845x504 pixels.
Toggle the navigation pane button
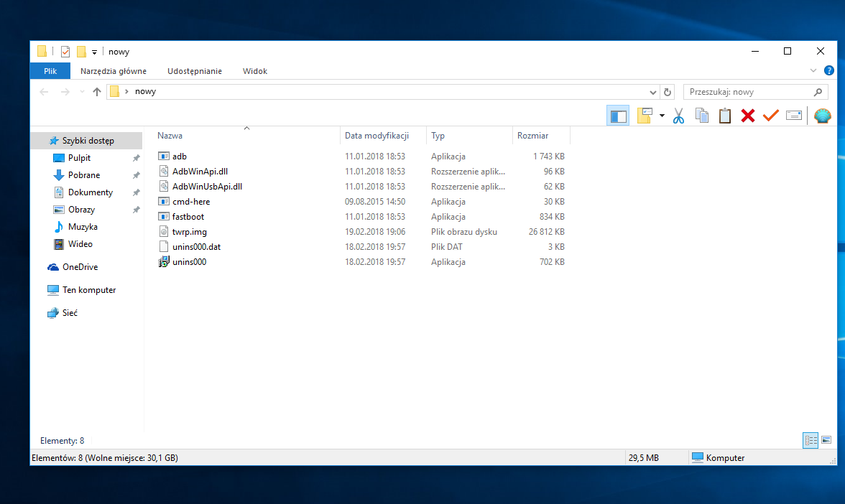point(618,116)
